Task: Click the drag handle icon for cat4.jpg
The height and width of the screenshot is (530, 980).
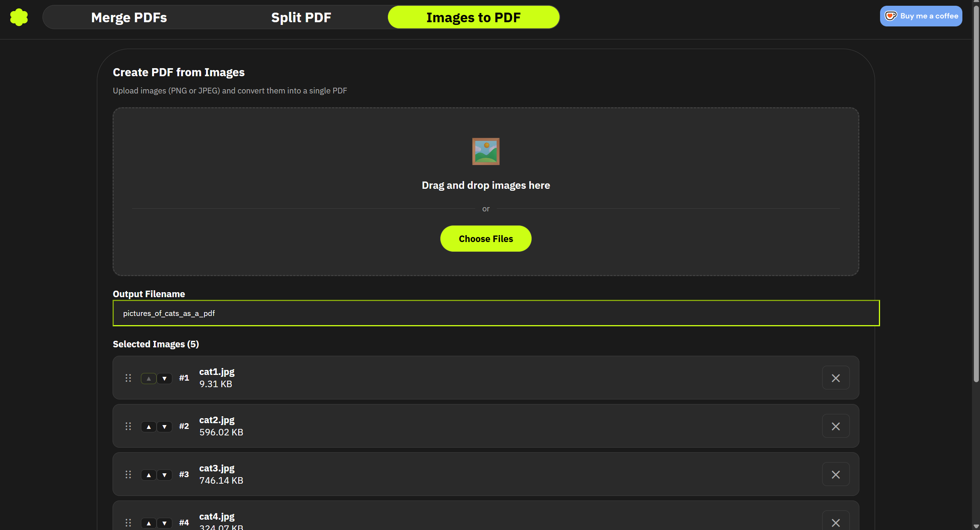Action: [128, 522]
